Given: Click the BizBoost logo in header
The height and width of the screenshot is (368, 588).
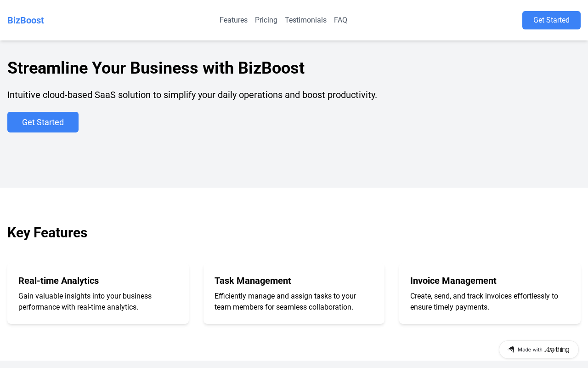Looking at the screenshot, I should coord(26,20).
